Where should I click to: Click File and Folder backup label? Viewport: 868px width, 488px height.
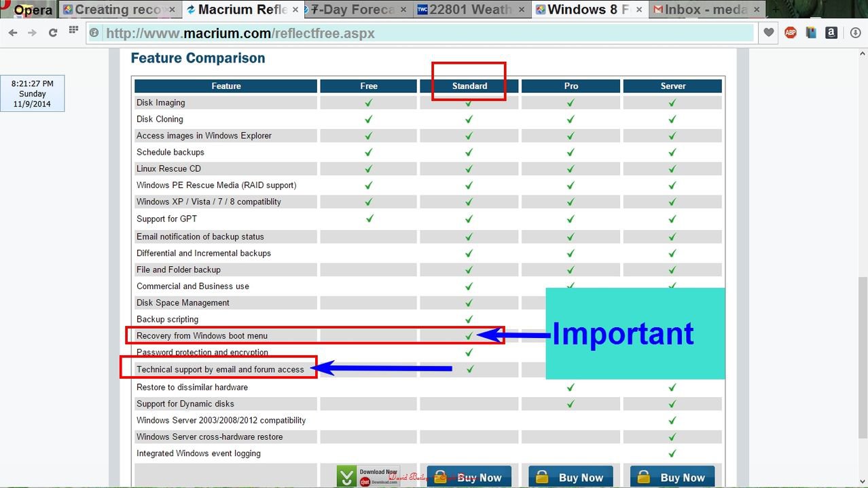click(179, 269)
